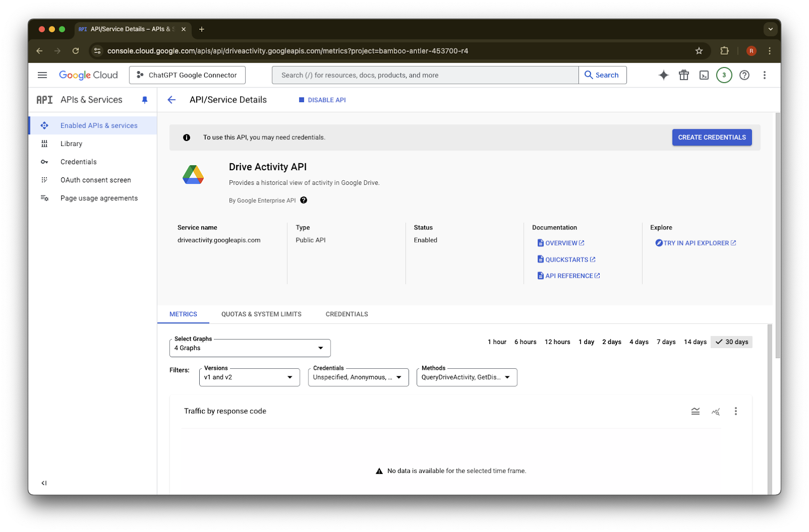Screen dimensions: 809x532
Task: Select the 4 days time range
Action: click(x=639, y=342)
